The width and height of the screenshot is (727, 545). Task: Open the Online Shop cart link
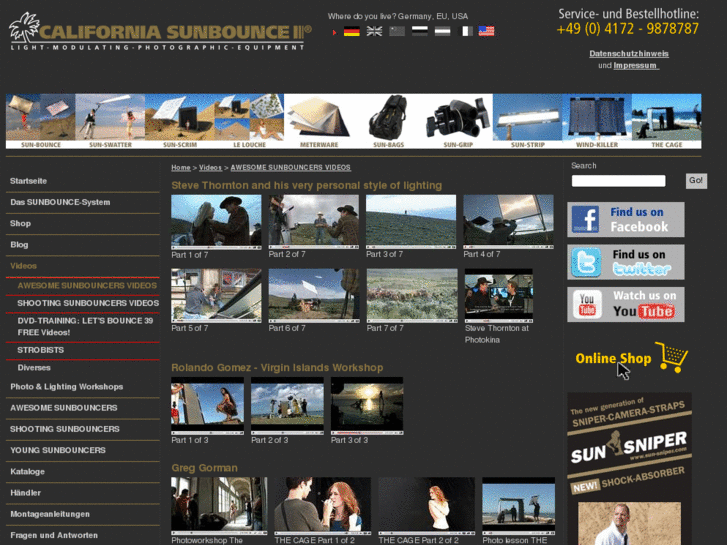point(631,357)
